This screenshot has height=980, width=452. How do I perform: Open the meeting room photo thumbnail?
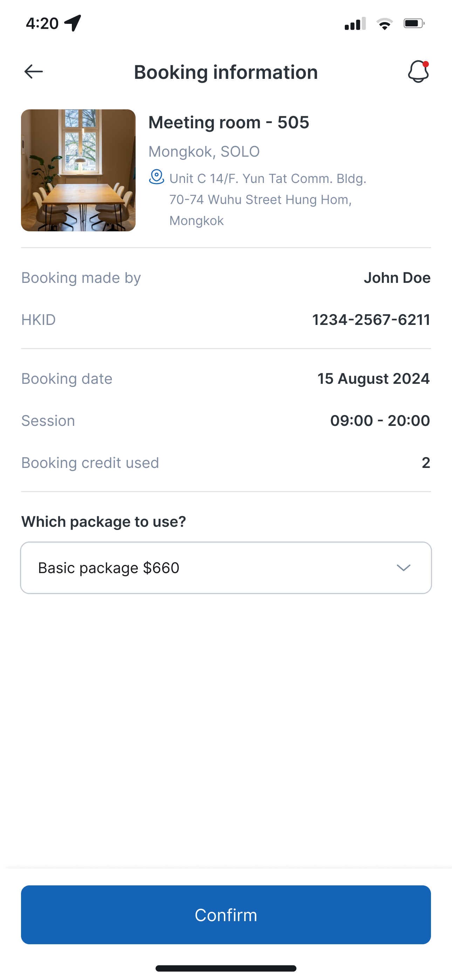click(78, 170)
